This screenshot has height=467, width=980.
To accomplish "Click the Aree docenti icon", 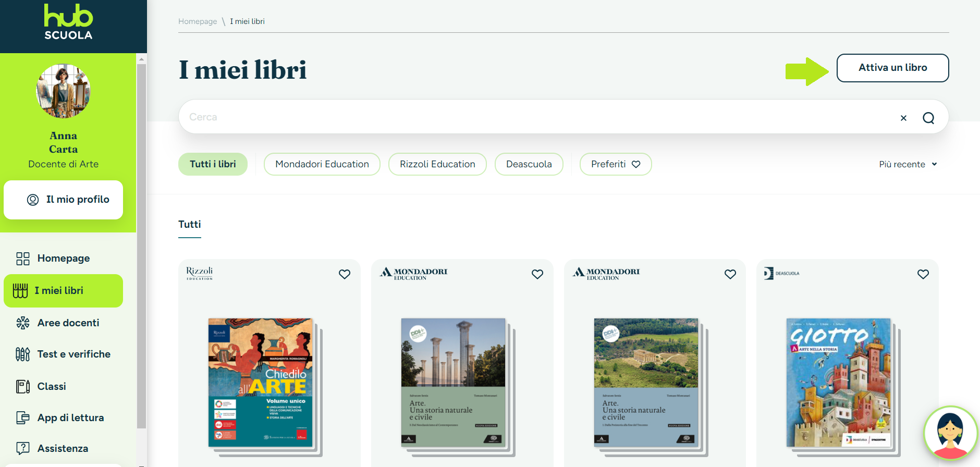I will pos(23,323).
